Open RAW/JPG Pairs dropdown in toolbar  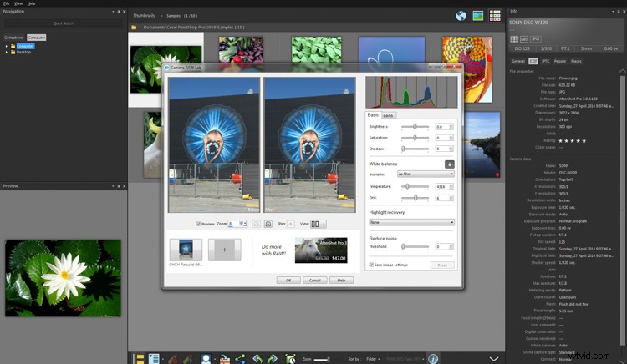[x=405, y=359]
